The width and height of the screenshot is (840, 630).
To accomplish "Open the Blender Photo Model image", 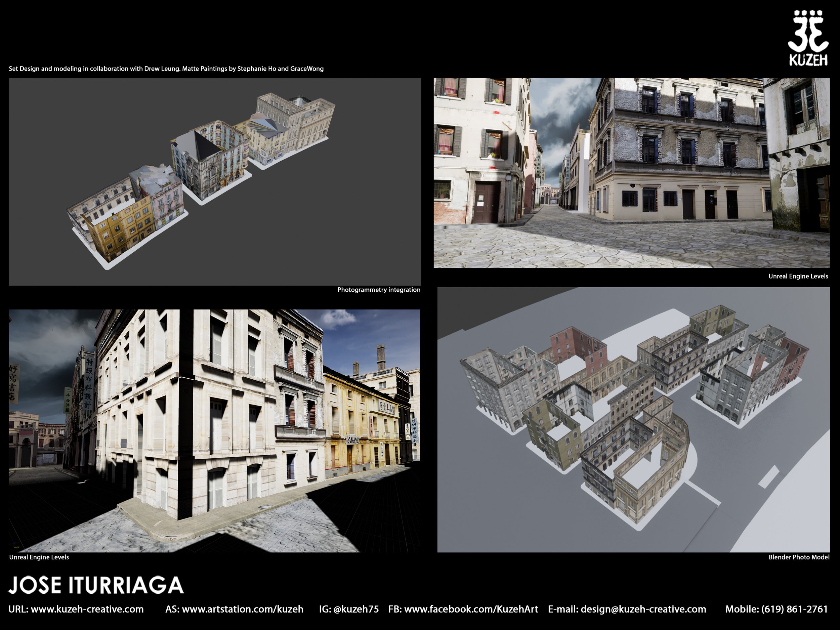I will tap(633, 419).
